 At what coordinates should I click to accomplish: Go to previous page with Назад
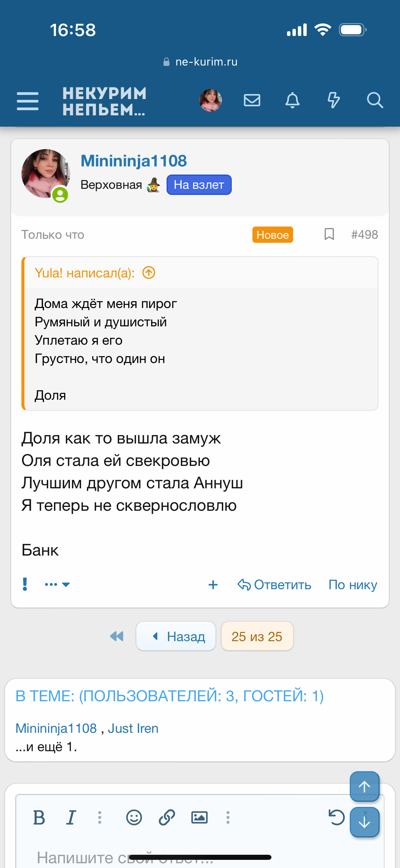click(176, 636)
